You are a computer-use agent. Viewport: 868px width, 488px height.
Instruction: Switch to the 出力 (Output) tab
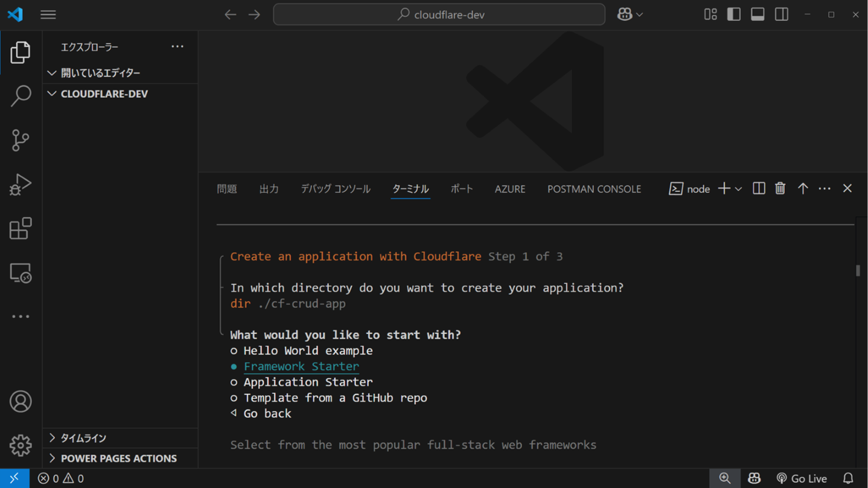(x=269, y=189)
